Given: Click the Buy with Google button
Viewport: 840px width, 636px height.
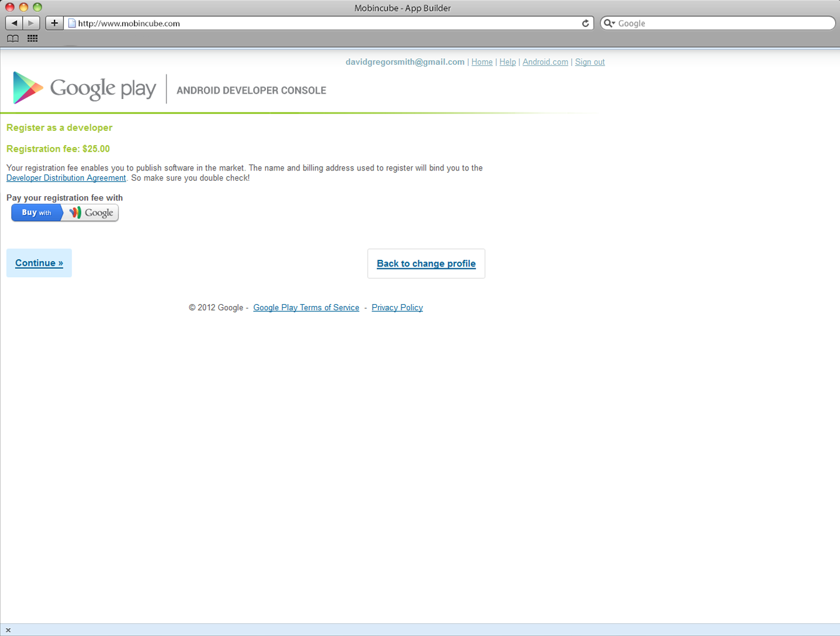Looking at the screenshot, I should 65,212.
